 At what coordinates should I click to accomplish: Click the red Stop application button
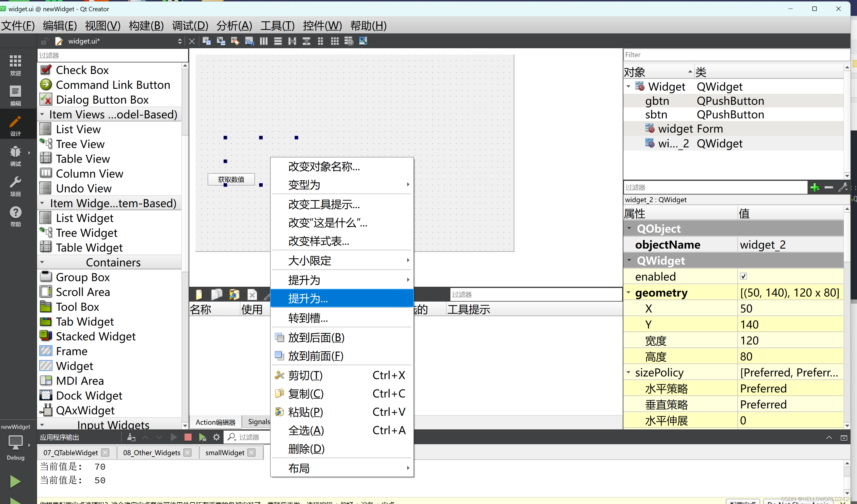click(188, 437)
